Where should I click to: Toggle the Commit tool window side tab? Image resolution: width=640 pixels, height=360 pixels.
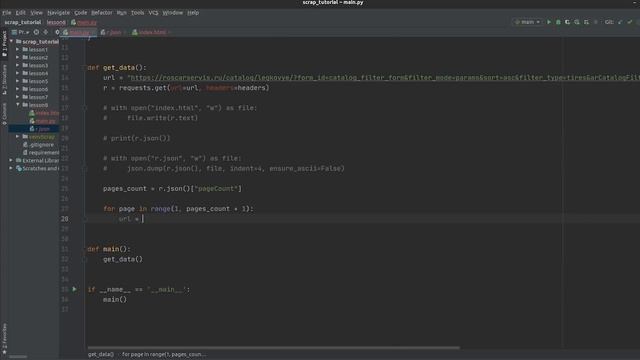click(4, 113)
